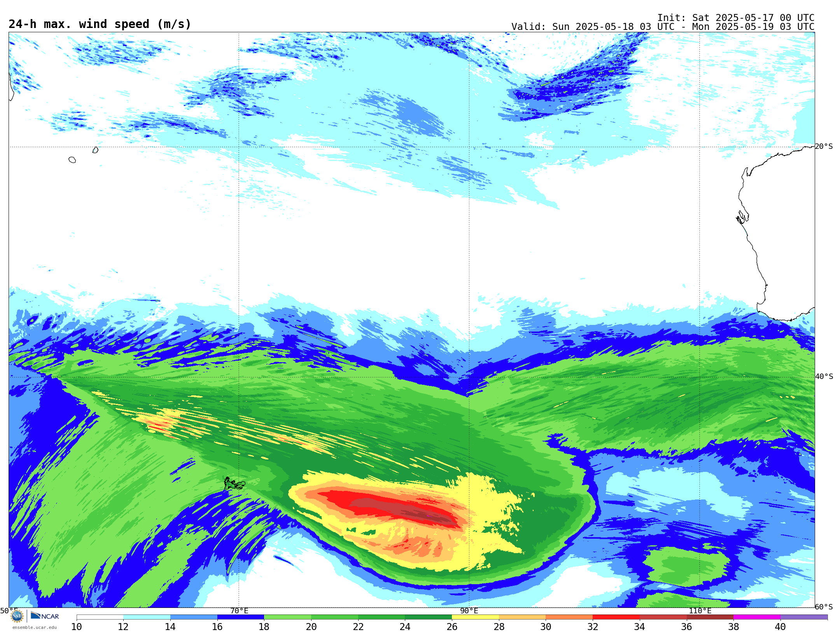
Task: Click the colorbar tick label 20
Action: tap(311, 627)
